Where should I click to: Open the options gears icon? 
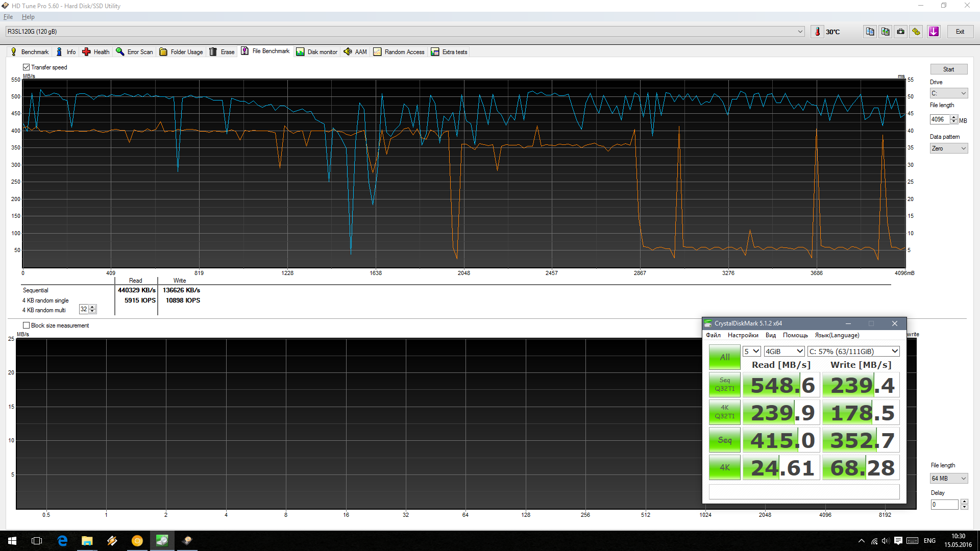point(917,32)
